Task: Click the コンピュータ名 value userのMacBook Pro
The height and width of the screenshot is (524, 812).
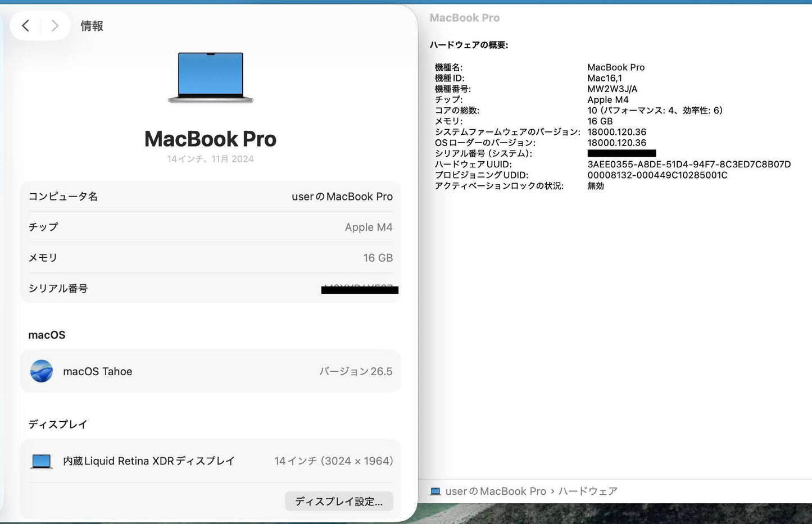Action: [342, 197]
